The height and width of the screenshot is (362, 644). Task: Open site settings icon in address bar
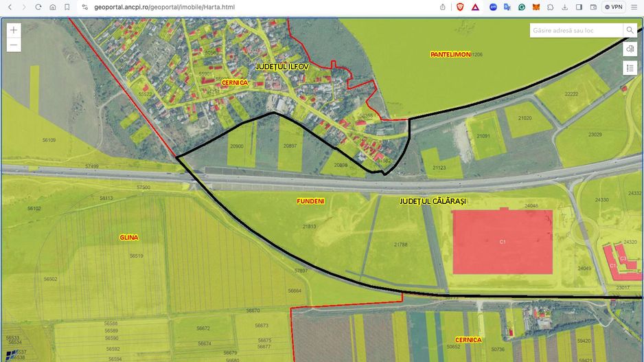tap(85, 7)
